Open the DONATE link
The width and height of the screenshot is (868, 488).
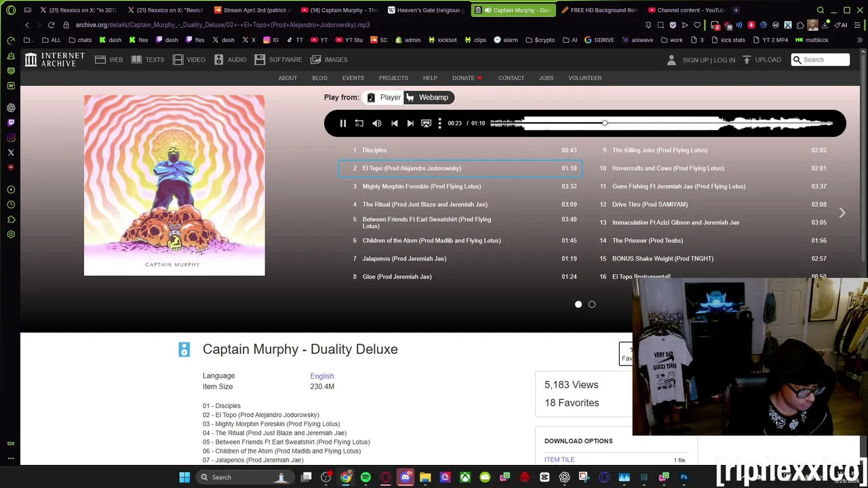[467, 78]
